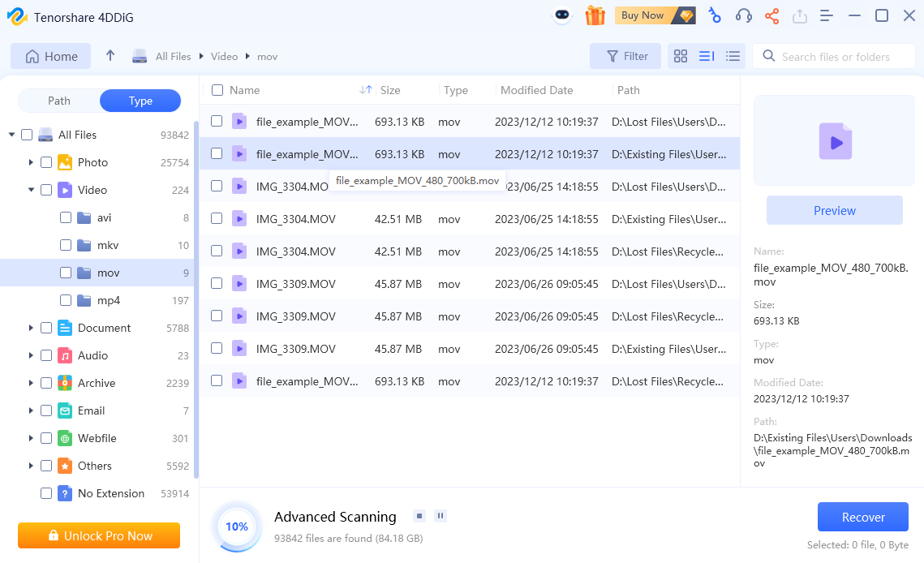The width and height of the screenshot is (924, 563).
Task: Click the Email category icon
Action: [65, 411]
